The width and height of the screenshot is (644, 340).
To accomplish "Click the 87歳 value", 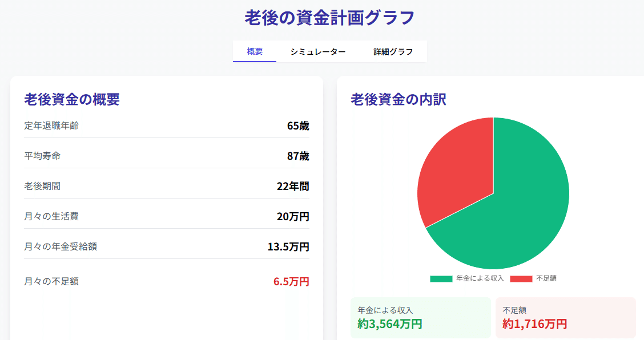I will coord(298,156).
